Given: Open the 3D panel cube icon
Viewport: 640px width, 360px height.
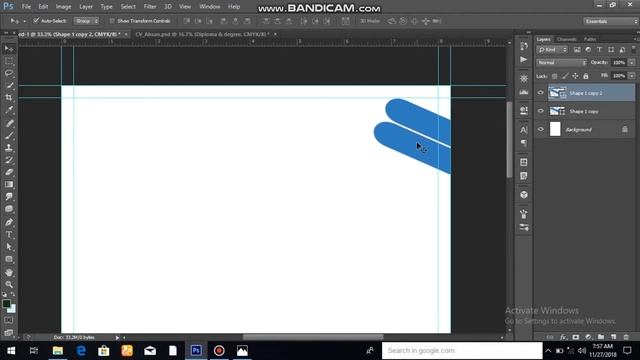Looking at the screenshot, I should [x=524, y=195].
